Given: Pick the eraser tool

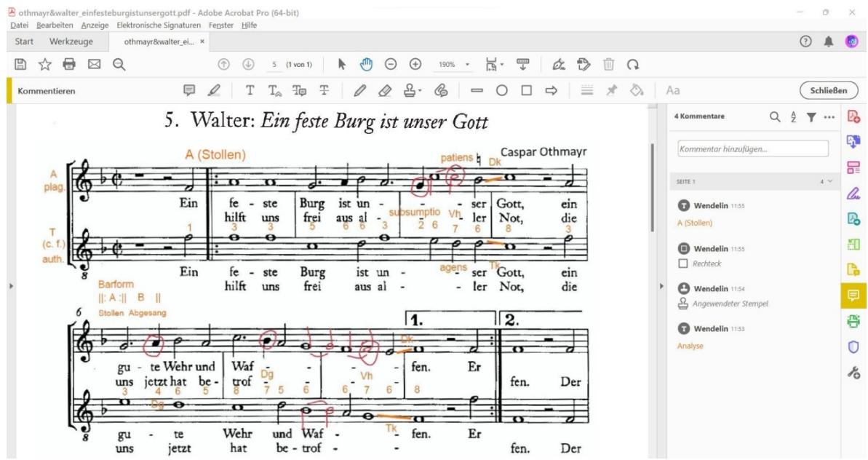Looking at the screenshot, I should coord(385,90).
